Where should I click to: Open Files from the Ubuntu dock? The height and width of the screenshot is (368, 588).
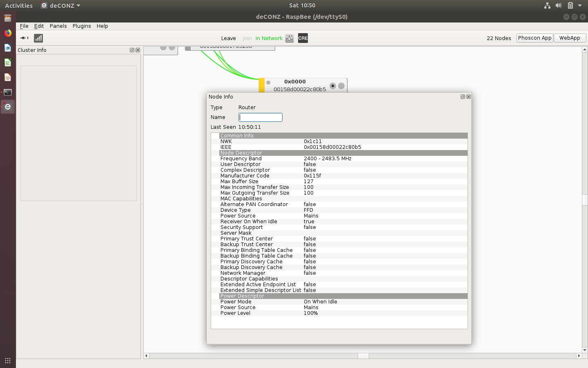pos(8,18)
